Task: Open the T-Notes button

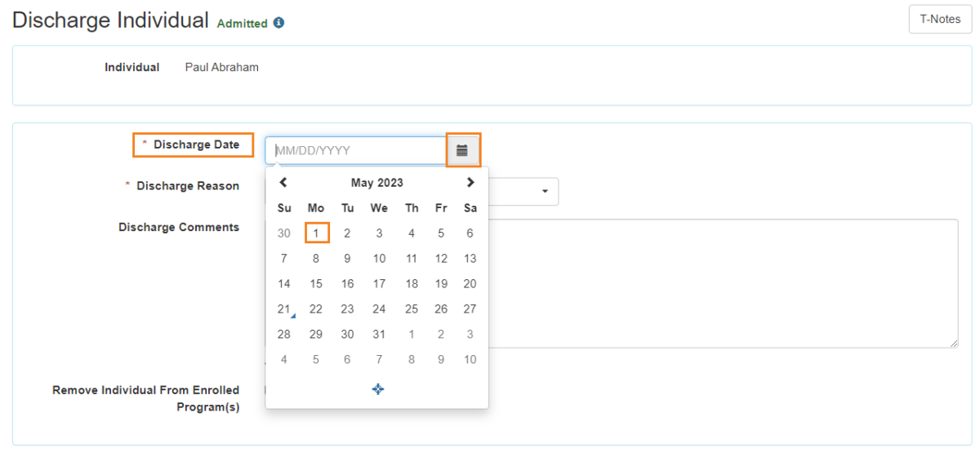Action: [940, 19]
